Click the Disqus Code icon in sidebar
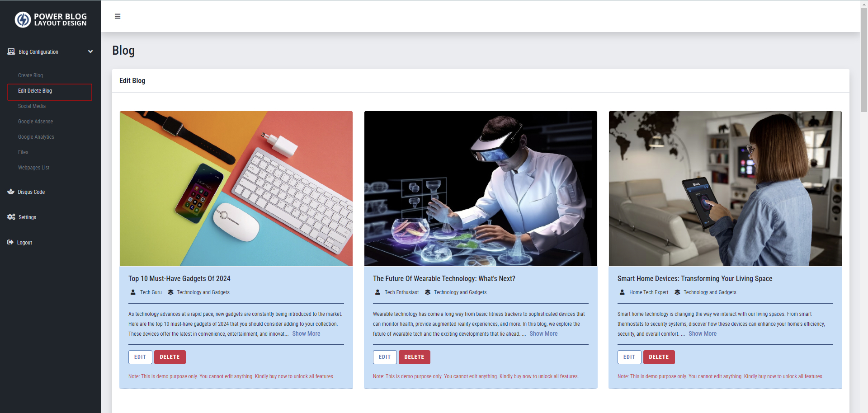The width and height of the screenshot is (868, 413). pyautogui.click(x=10, y=192)
